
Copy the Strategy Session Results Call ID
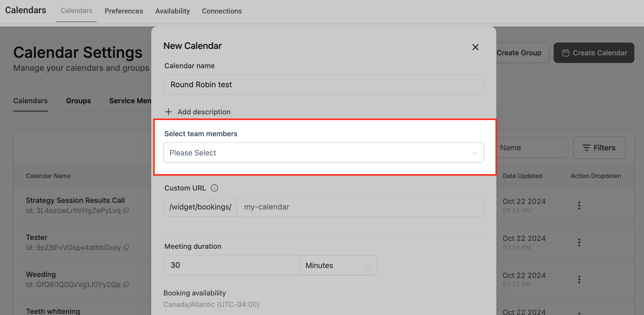pyautogui.click(x=126, y=211)
